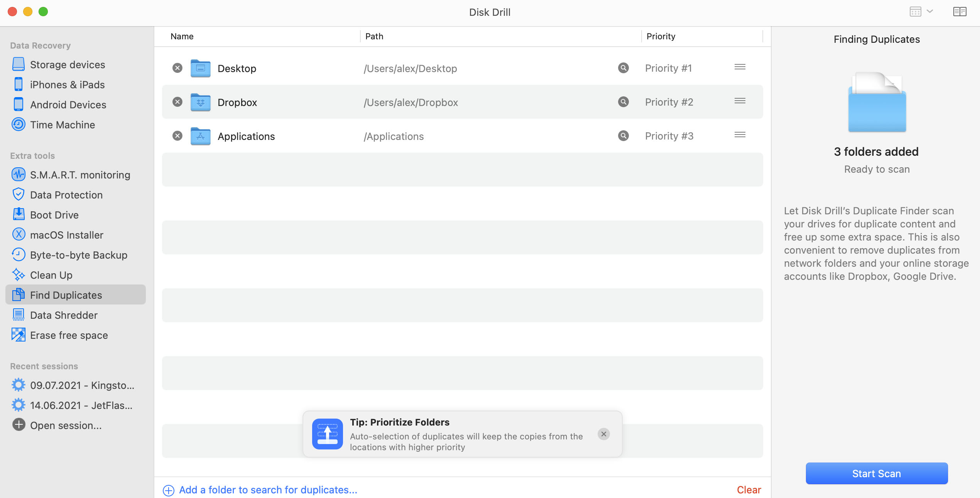The height and width of the screenshot is (498, 980).
Task: Toggle the side panel book icon
Action: [960, 12]
